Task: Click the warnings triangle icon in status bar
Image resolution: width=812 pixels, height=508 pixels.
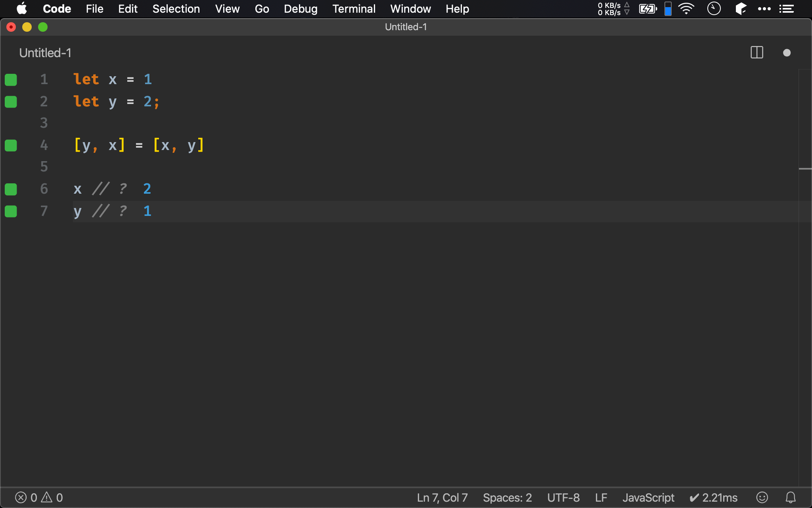Action: [47, 497]
